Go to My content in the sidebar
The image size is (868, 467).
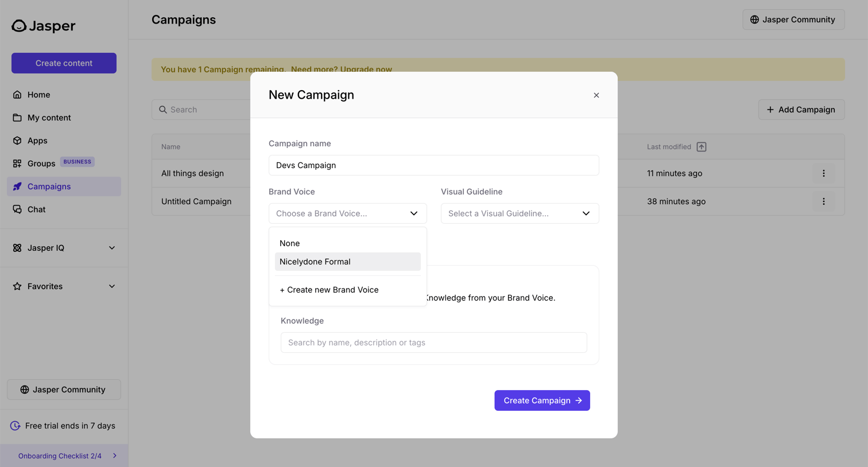click(64, 118)
